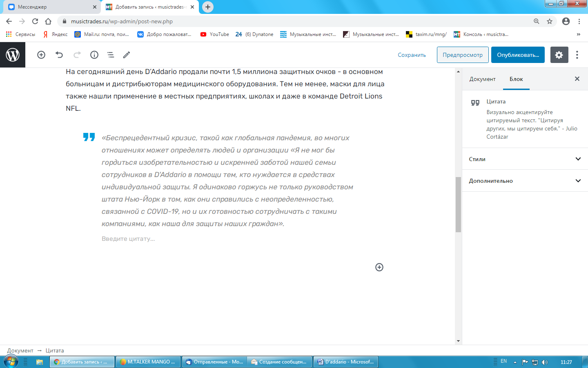Add a block with the plus toolbar icon
This screenshot has height=368, width=588.
(41, 55)
